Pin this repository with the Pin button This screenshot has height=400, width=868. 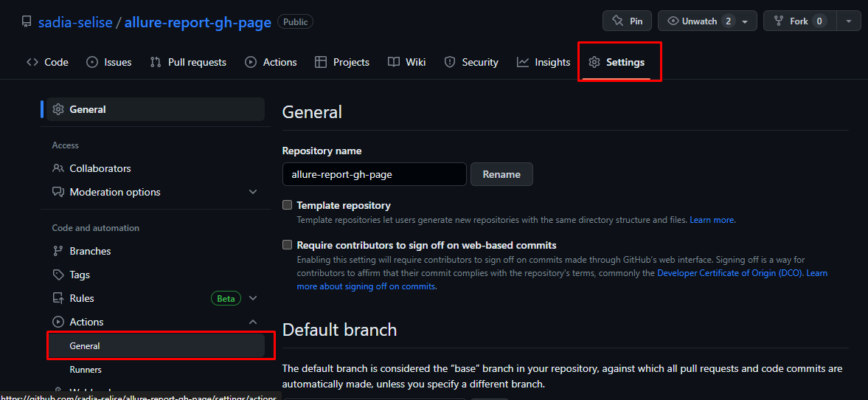tap(627, 21)
